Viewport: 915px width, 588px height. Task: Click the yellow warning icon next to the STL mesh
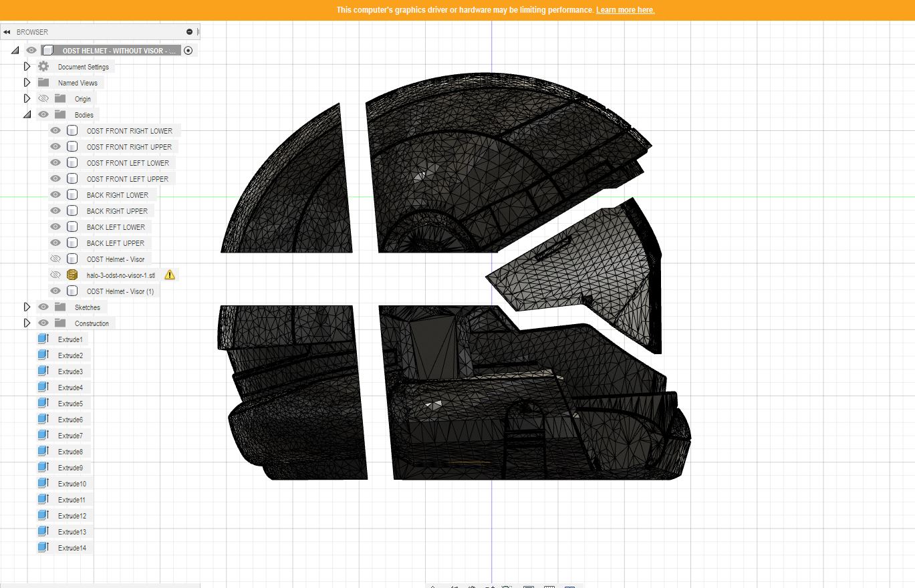coord(170,275)
